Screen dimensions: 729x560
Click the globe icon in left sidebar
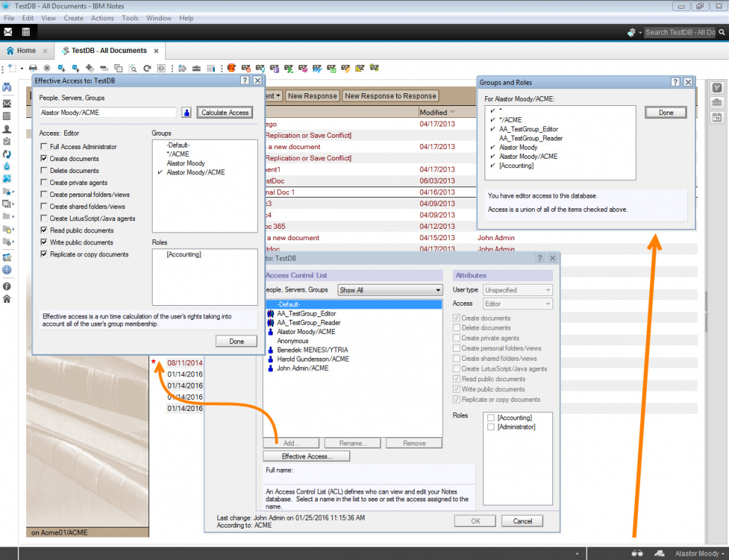pyautogui.click(x=7, y=270)
